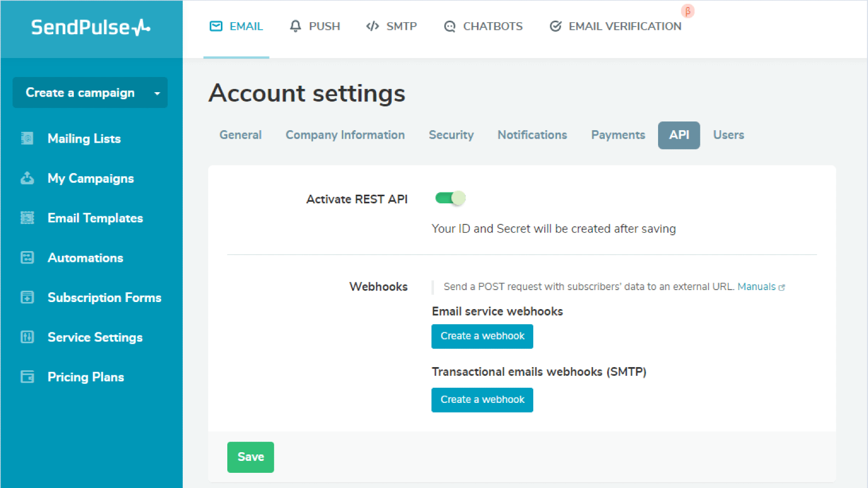Click the My Campaigns upload icon
868x488 pixels.
click(27, 178)
